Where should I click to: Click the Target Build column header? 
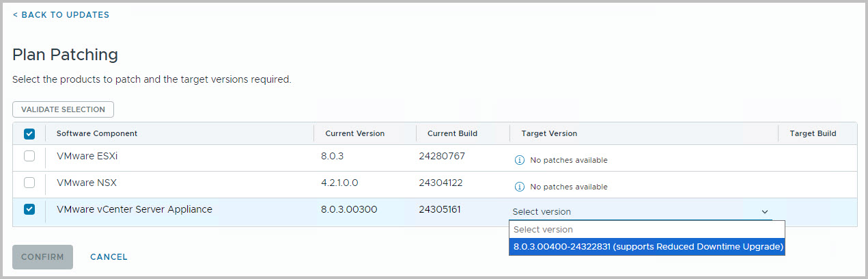point(813,133)
